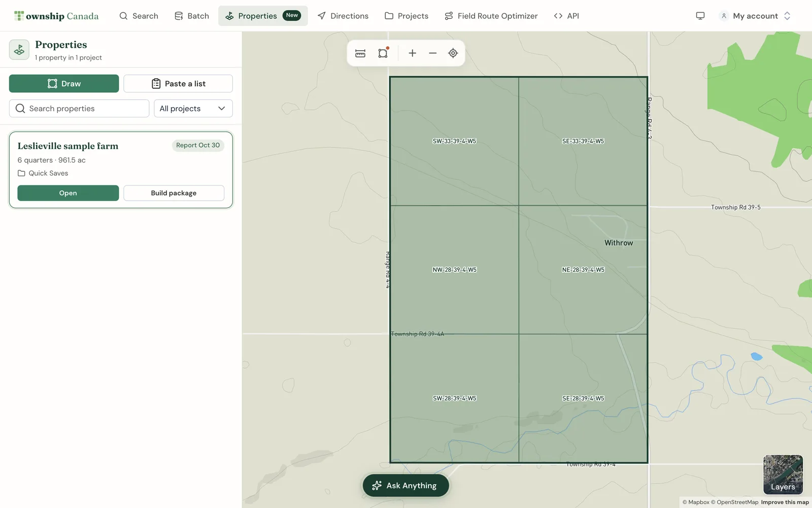Open the Projects tab
This screenshot has height=508, width=812.
point(407,16)
